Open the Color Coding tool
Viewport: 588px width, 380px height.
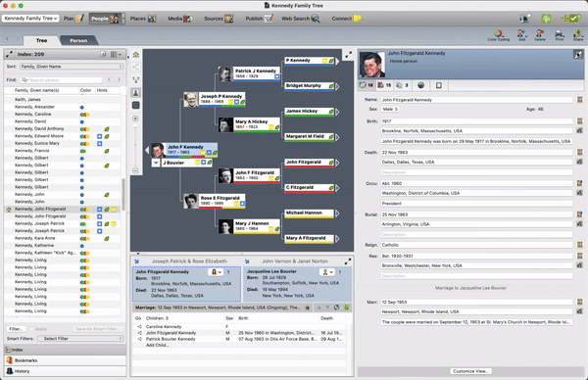coord(498,35)
